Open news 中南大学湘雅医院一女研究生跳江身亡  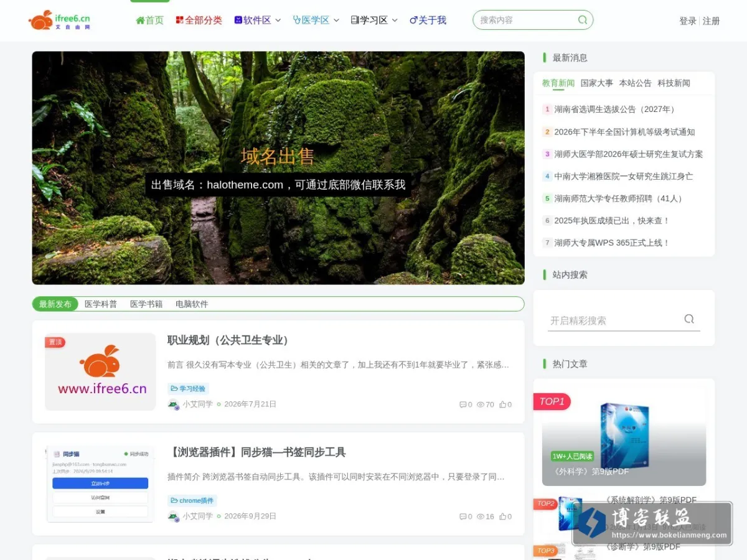click(624, 176)
